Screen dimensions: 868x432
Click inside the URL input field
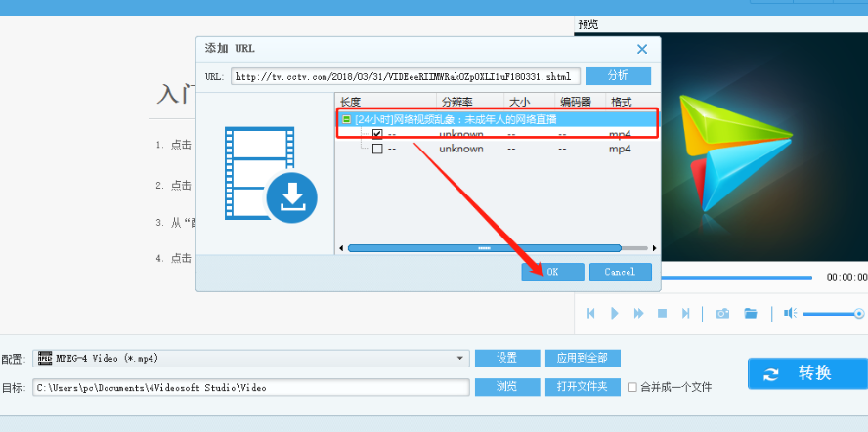406,76
